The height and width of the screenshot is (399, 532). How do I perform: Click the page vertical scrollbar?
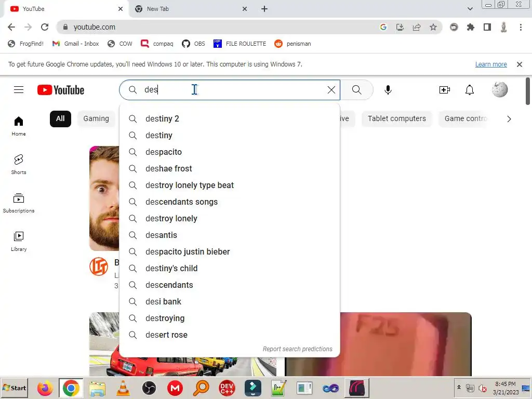point(528,91)
